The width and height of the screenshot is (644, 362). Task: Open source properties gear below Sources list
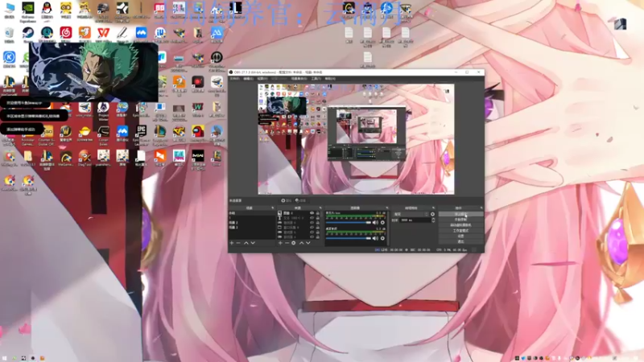coord(294,243)
